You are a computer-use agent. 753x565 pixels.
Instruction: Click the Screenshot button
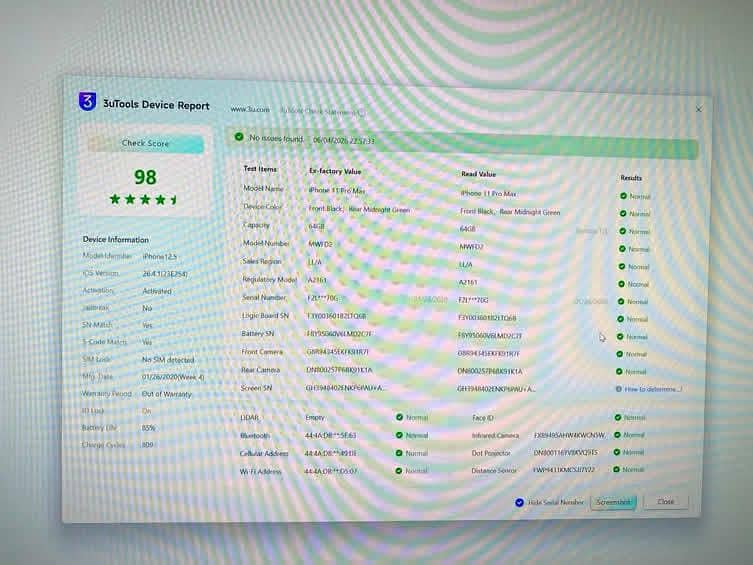[613, 502]
